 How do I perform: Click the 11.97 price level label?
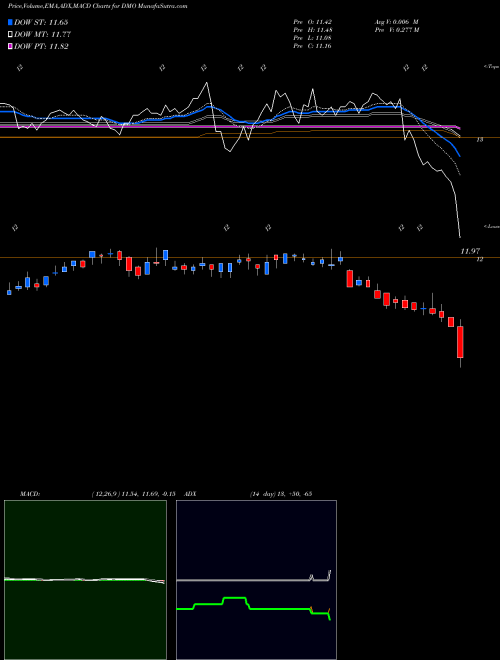click(x=470, y=251)
